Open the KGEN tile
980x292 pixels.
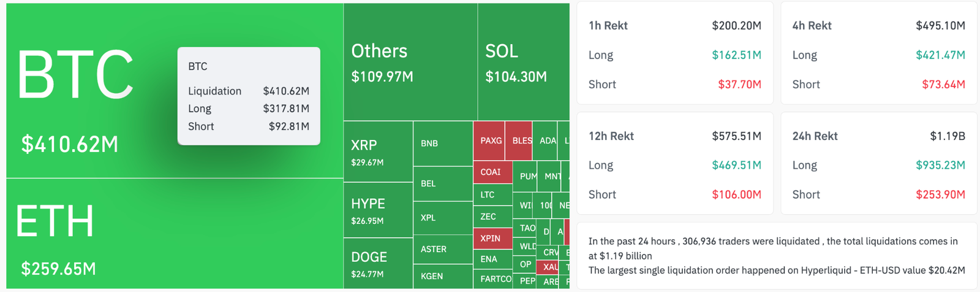(443, 276)
